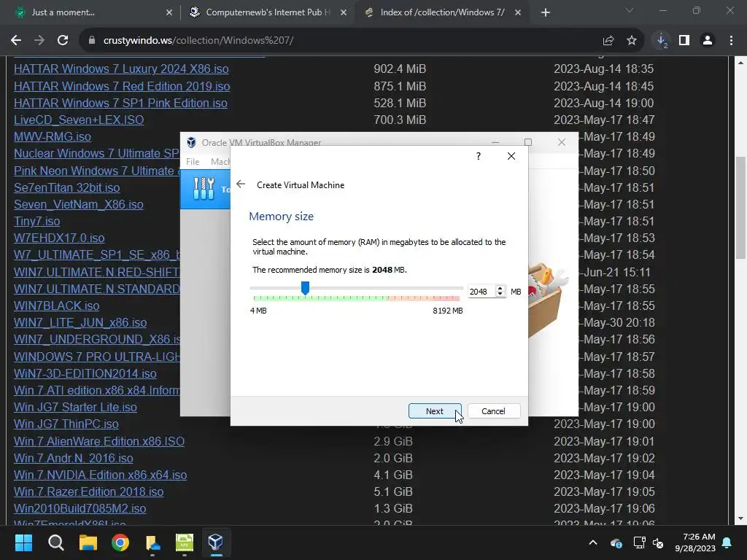Screen dimensions: 747x560
Task: Open Win.7.Razer.Edition.2018.iso link
Action: [88, 492]
